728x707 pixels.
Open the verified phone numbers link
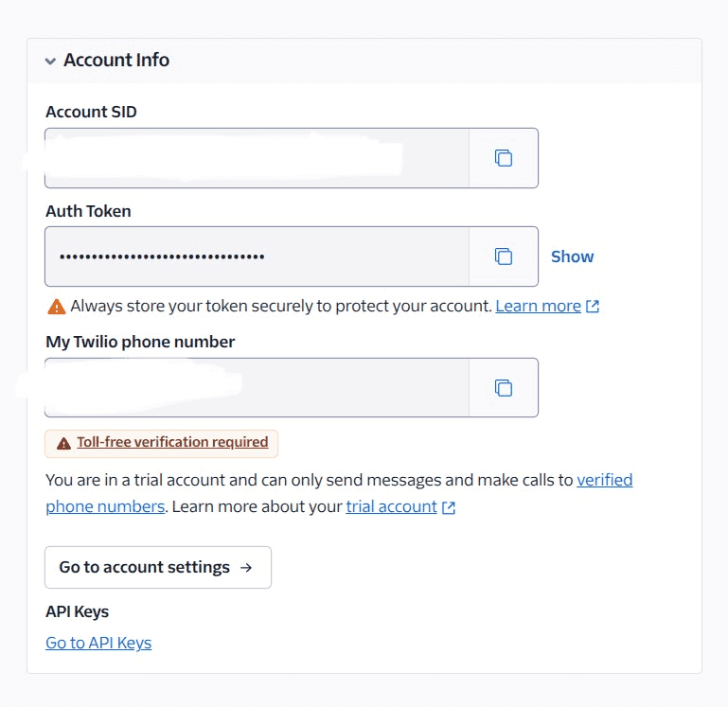[605, 480]
